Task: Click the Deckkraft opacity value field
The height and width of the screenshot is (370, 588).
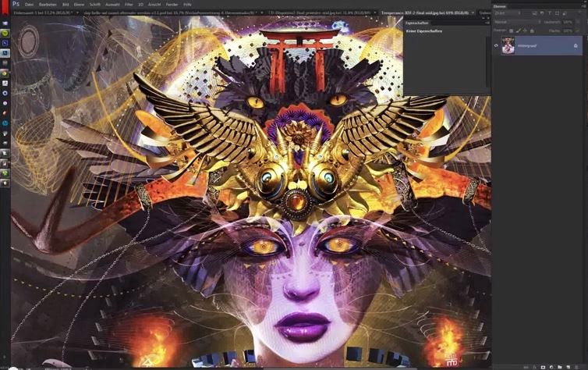Action: 567,22
